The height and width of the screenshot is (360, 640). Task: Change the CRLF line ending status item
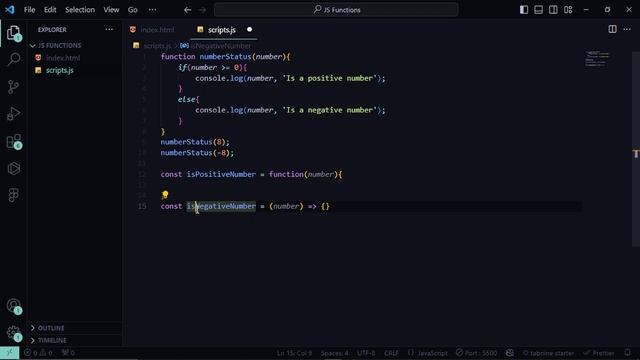pos(391,353)
